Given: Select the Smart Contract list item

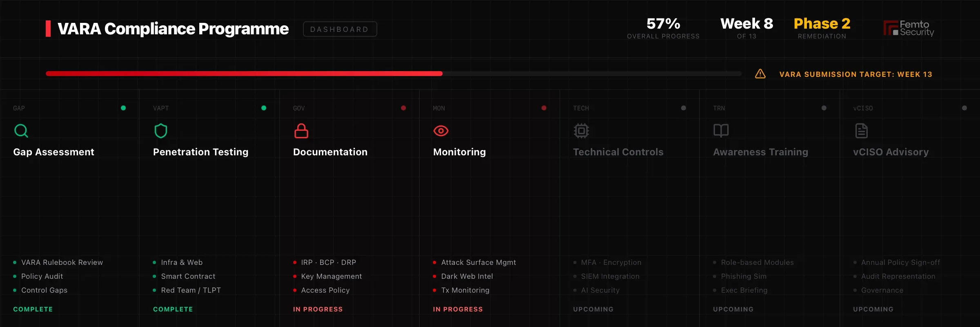Looking at the screenshot, I should [x=188, y=276].
